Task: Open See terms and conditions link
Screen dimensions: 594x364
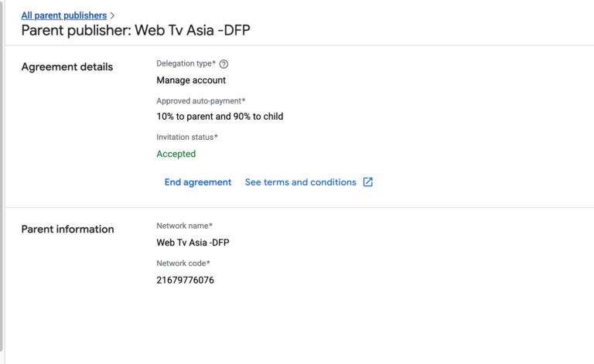Action: (300, 182)
